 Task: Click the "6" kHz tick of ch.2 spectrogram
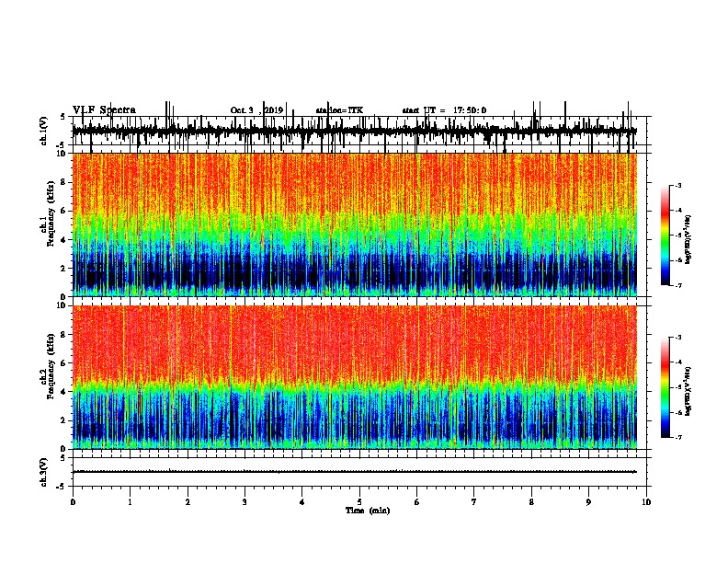click(63, 363)
